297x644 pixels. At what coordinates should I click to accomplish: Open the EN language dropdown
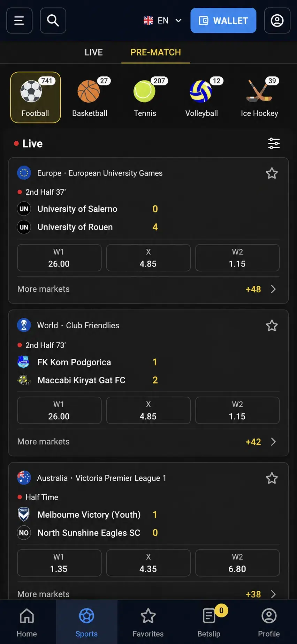pyautogui.click(x=163, y=21)
